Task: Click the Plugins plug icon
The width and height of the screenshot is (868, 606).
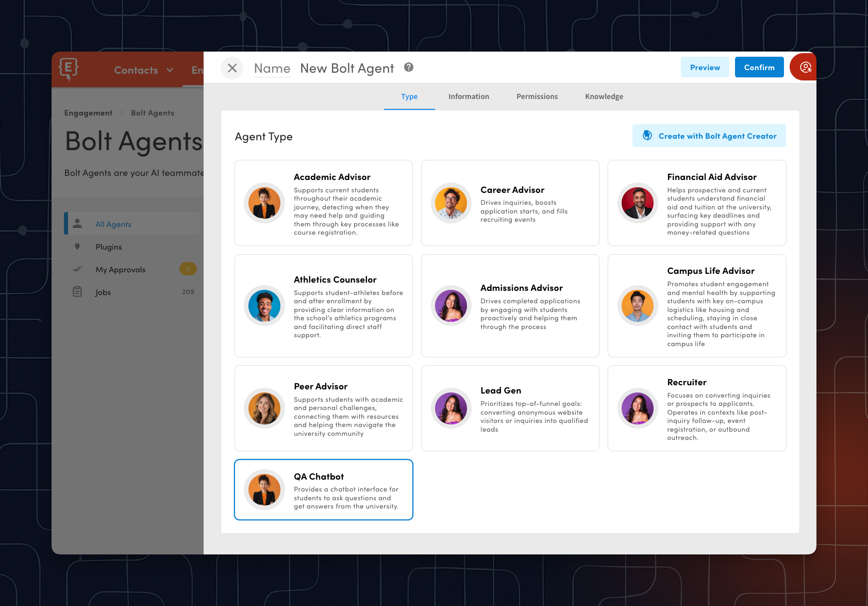Action: pos(77,247)
